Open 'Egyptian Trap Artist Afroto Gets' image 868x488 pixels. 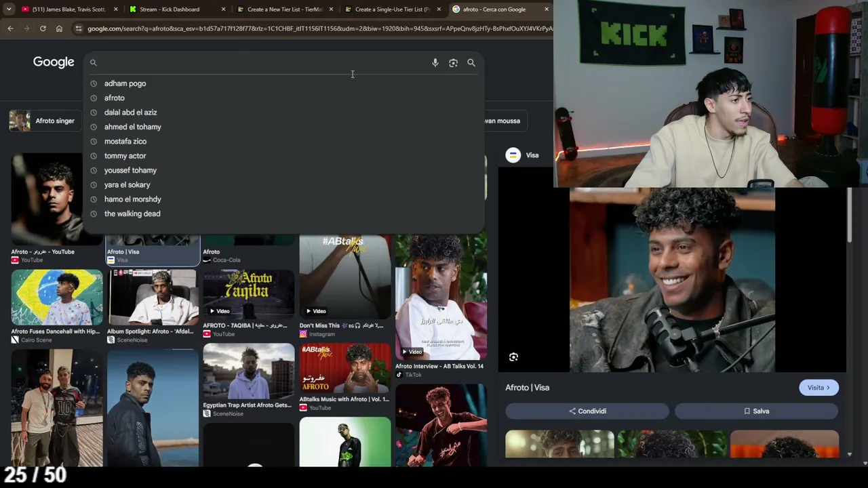click(x=249, y=371)
